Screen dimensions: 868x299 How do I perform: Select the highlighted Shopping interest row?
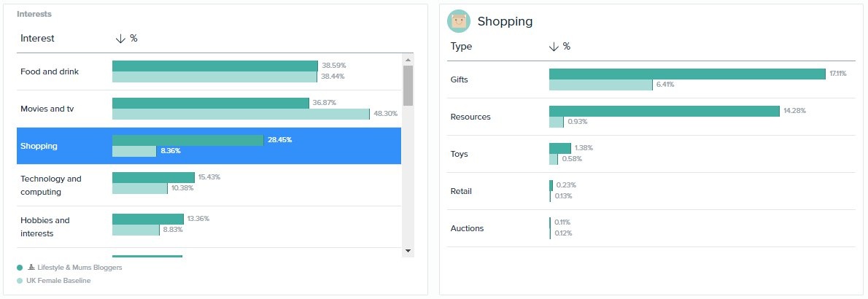[209, 146]
